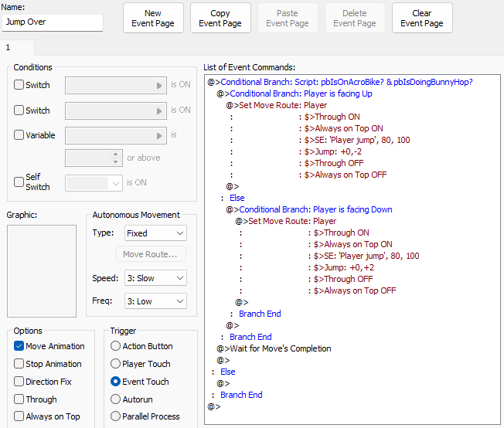This screenshot has height=428, width=504.
Task: Select the Player Touch trigger
Action: coord(115,364)
